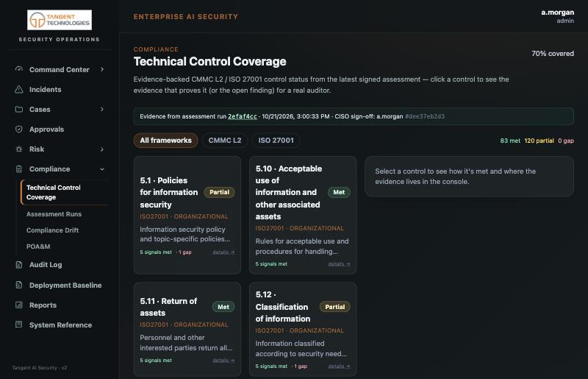Viewport: 588px width, 379px height.
Task: Click the sign-off hash #dee37eb2d3
Action: pyautogui.click(x=425, y=116)
